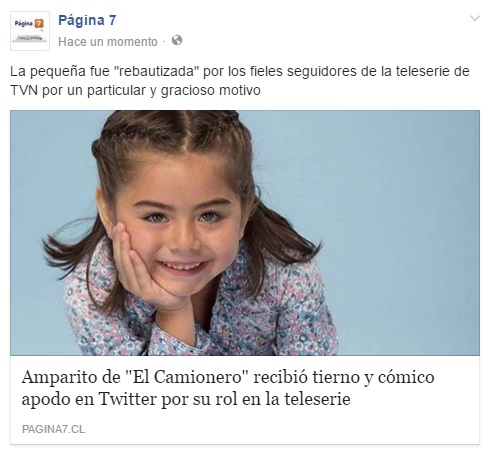Click the orange 7 logo in avatar
The width and height of the screenshot is (485, 453).
(39, 23)
